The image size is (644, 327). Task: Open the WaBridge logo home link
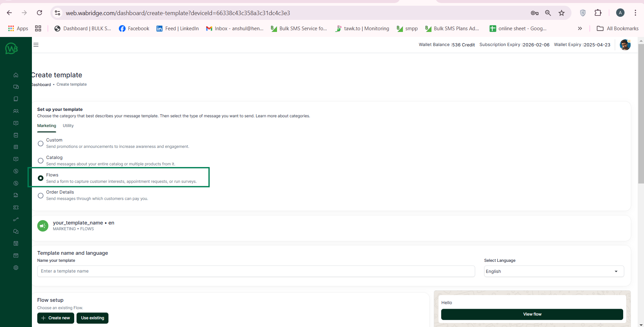[x=11, y=49]
